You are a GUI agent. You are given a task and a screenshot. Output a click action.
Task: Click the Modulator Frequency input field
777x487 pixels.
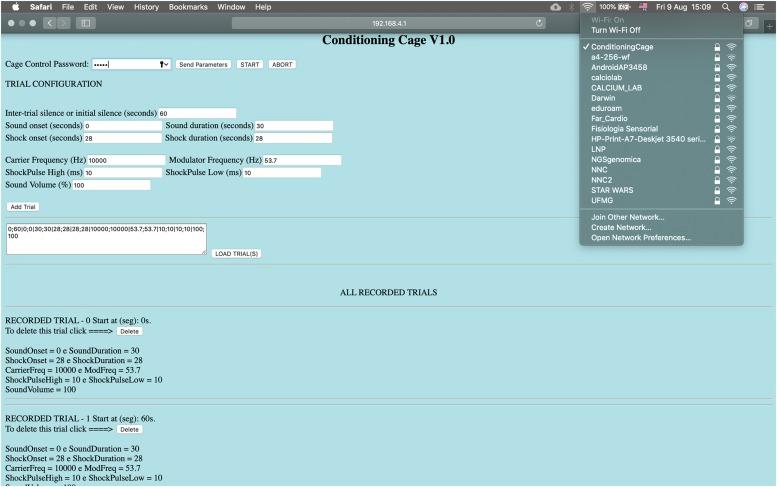(301, 160)
